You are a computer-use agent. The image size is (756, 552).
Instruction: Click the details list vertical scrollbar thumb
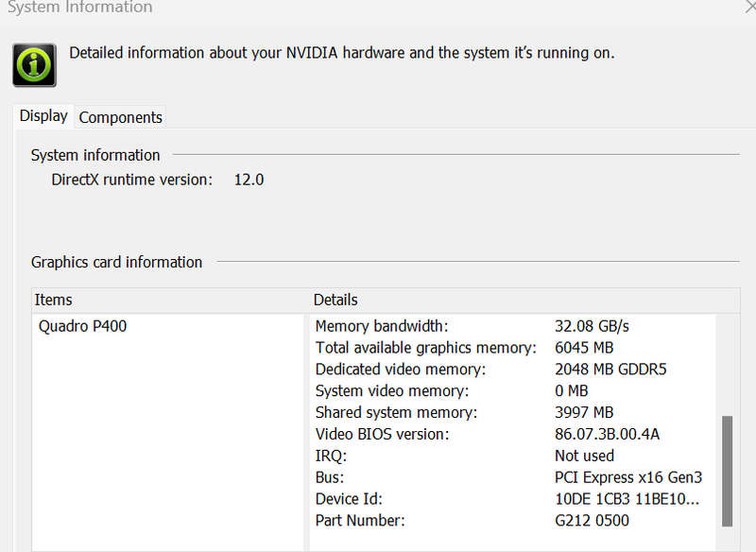point(727,471)
